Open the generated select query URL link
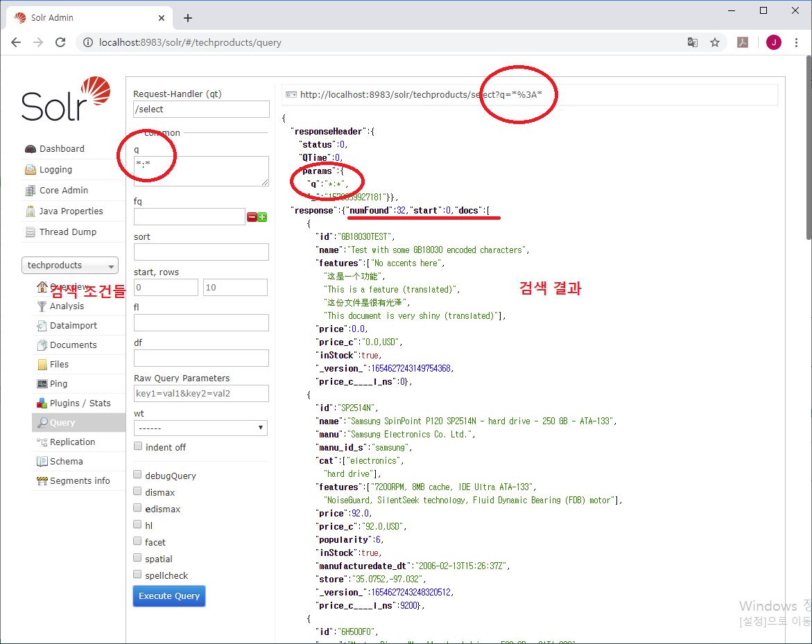The height and width of the screenshot is (644, 812). [x=420, y=95]
